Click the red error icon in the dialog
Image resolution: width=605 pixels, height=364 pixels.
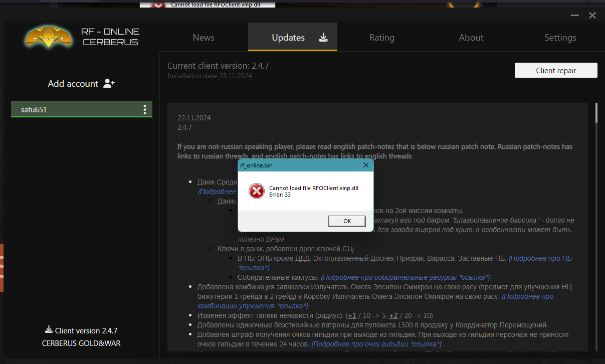(x=257, y=191)
